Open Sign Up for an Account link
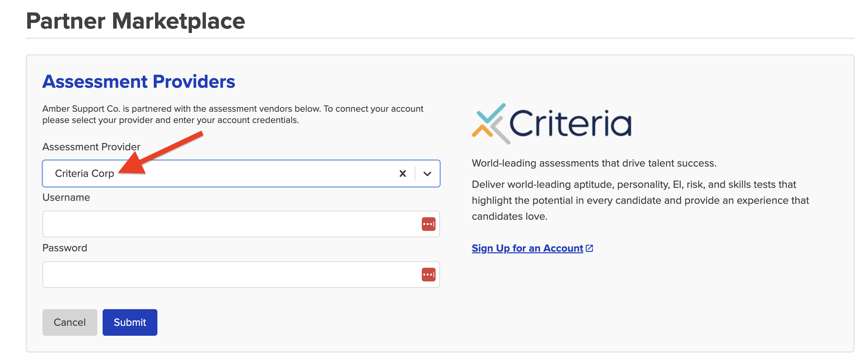 527,248
